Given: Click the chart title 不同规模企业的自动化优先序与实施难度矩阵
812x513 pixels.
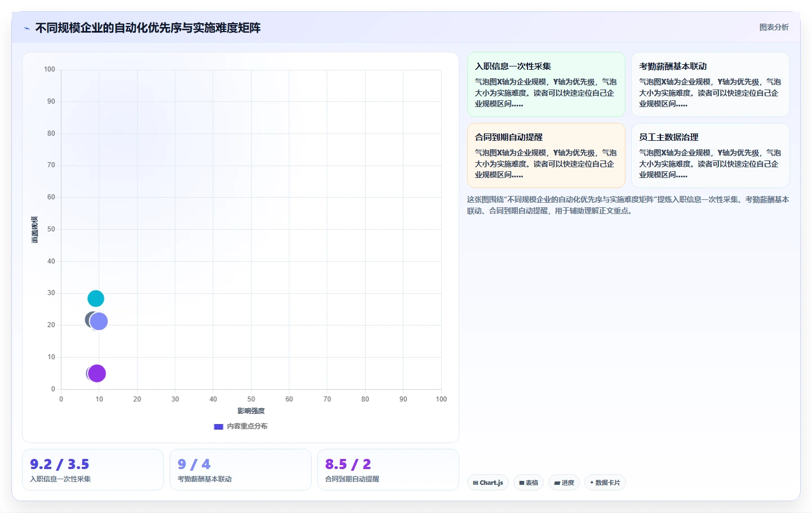Looking at the screenshot, I should click(x=148, y=28).
